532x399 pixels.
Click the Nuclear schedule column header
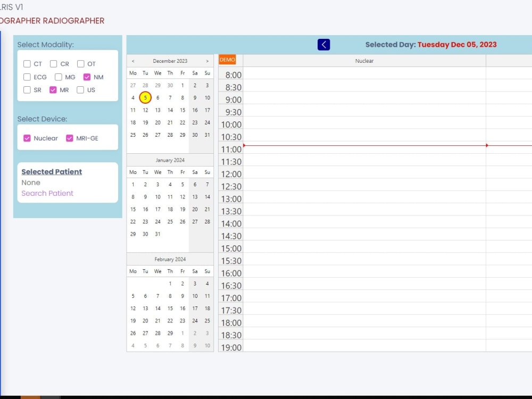coord(364,61)
